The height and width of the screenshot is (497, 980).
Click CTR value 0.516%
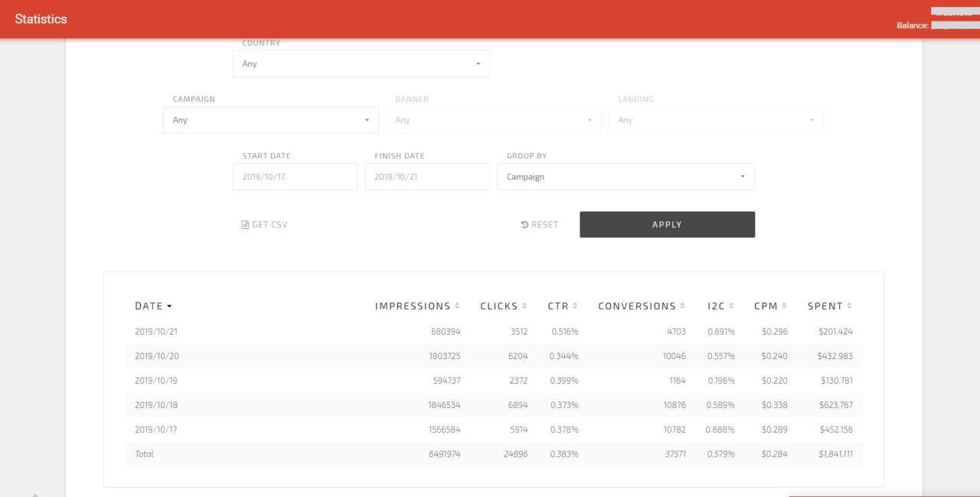tap(565, 332)
